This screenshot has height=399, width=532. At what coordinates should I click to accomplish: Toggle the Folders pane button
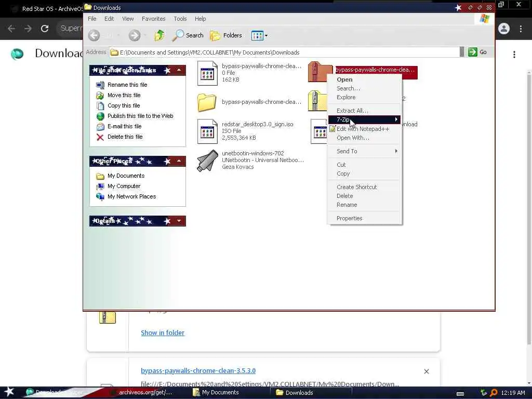[x=226, y=35]
